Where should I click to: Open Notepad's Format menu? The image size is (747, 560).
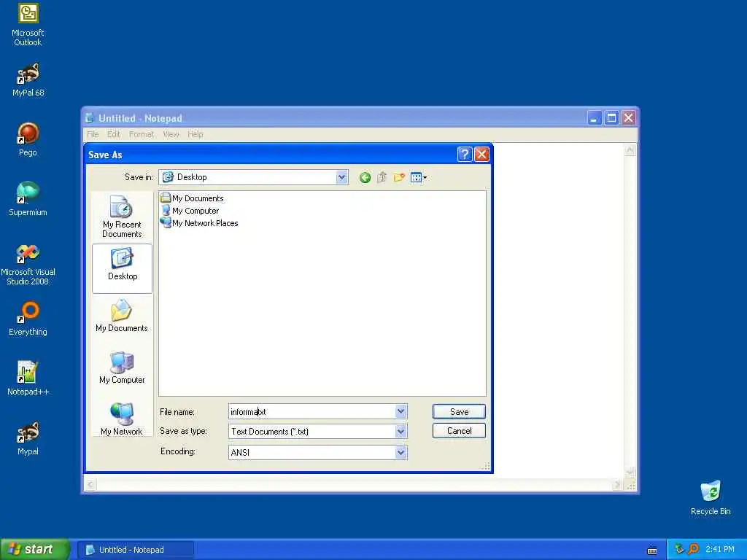142,134
